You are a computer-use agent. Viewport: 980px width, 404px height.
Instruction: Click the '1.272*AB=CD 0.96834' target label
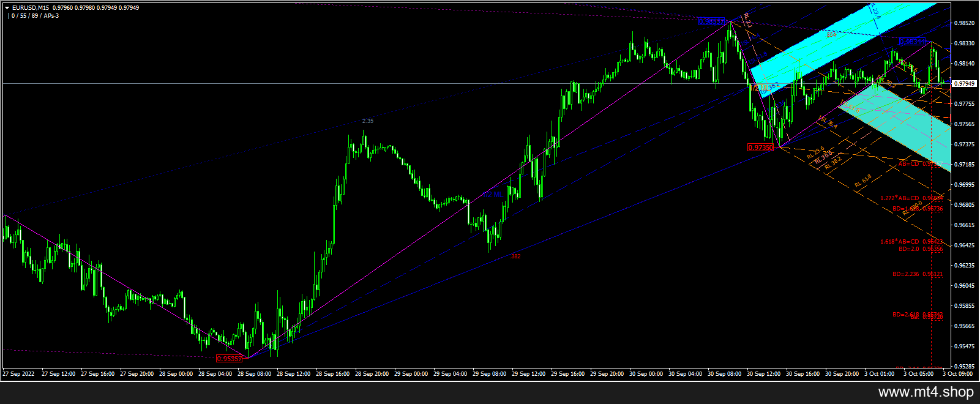pos(911,198)
